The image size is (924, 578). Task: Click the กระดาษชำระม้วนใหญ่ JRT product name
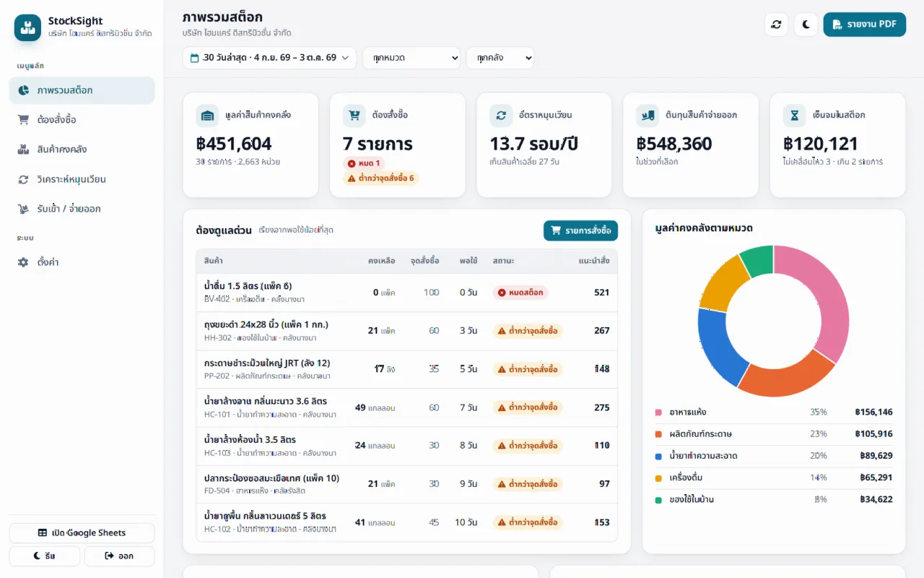coord(267,363)
